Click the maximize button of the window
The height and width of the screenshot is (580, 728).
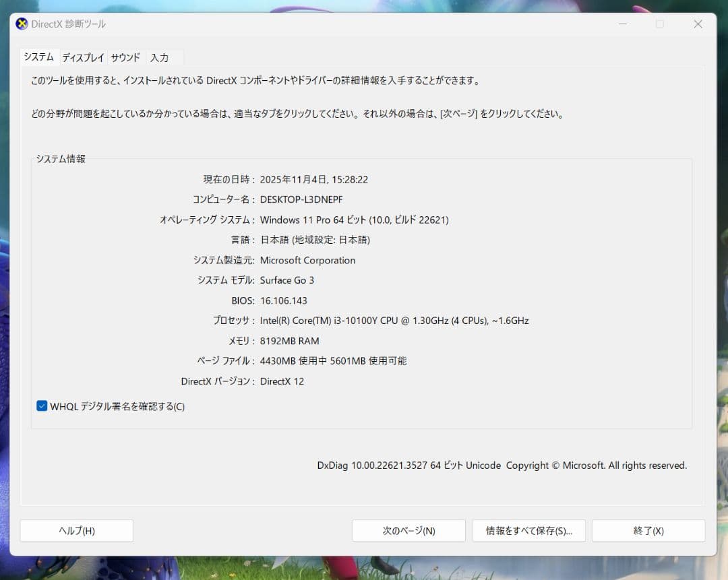[x=660, y=24]
